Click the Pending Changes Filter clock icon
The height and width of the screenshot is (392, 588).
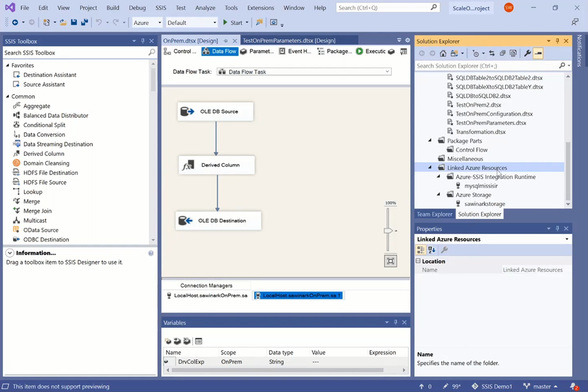point(476,53)
